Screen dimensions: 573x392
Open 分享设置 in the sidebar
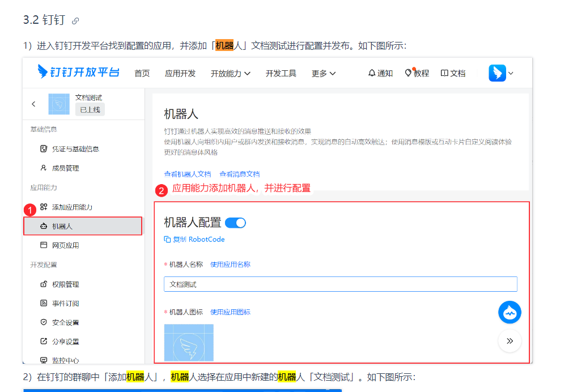(65, 342)
